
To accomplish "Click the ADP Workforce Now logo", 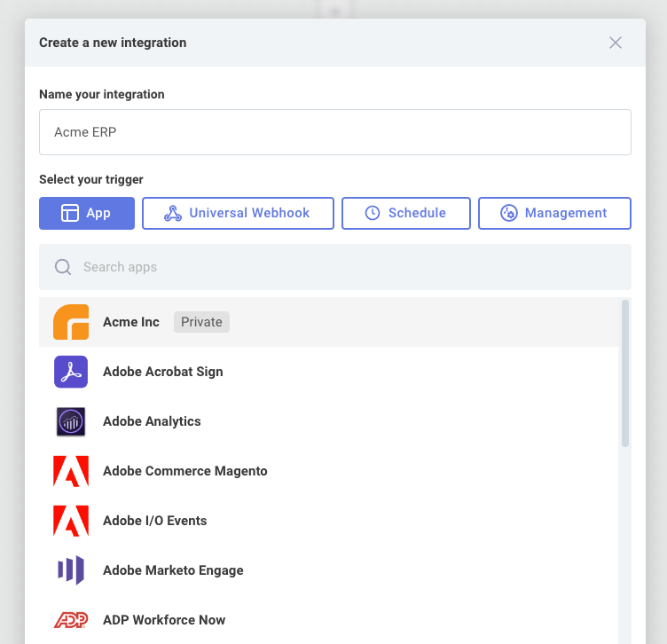I will click(x=71, y=620).
